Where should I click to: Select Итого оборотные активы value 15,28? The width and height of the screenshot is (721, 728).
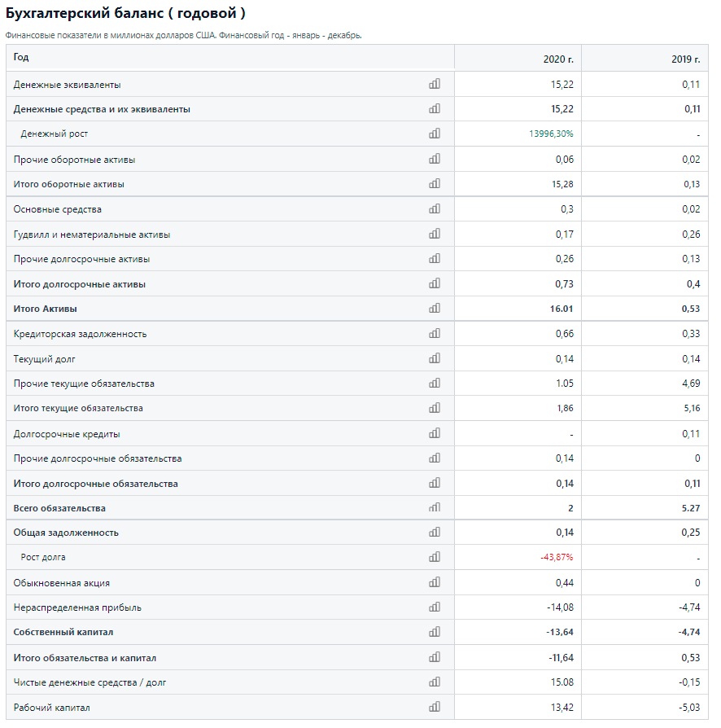pyautogui.click(x=562, y=184)
